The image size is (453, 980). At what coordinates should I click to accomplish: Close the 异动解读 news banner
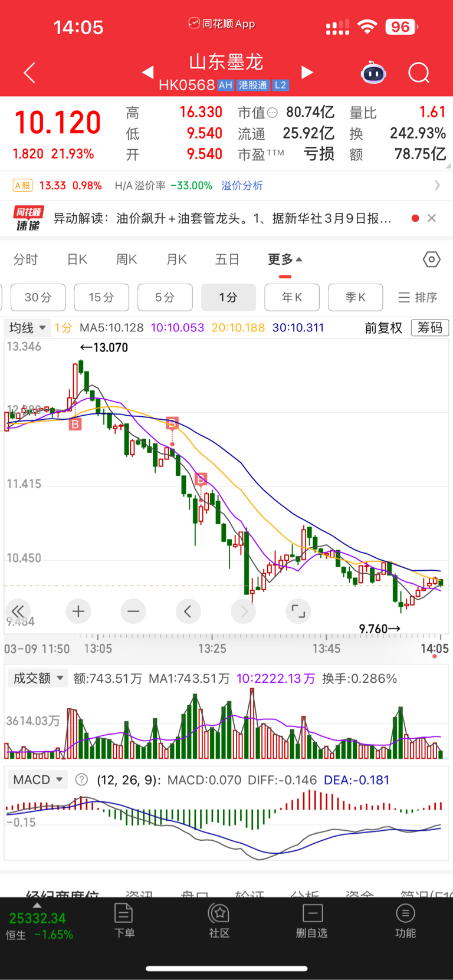(432, 218)
